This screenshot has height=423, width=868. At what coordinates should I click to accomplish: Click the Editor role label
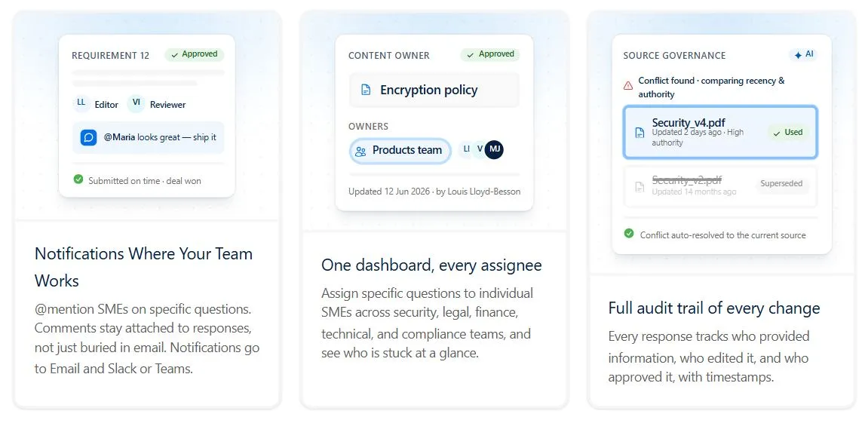[106, 105]
